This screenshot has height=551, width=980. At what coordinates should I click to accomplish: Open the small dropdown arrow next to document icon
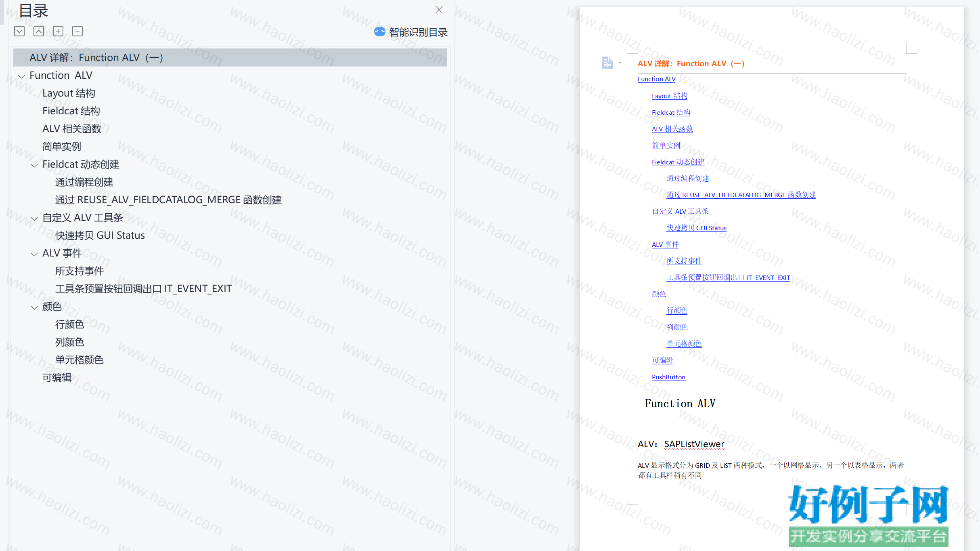(x=620, y=63)
